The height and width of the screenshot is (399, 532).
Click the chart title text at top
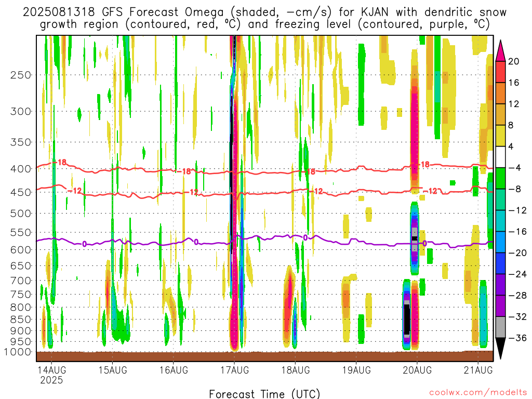[264, 18]
